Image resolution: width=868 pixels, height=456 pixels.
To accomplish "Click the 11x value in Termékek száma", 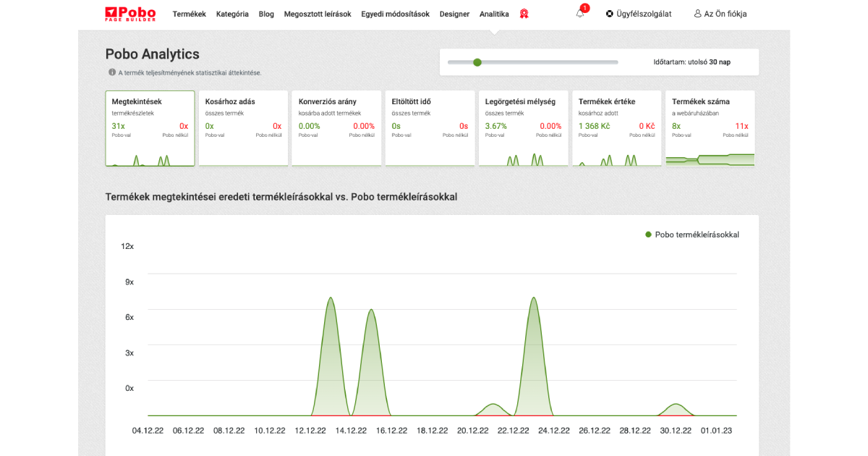I will pyautogui.click(x=741, y=126).
